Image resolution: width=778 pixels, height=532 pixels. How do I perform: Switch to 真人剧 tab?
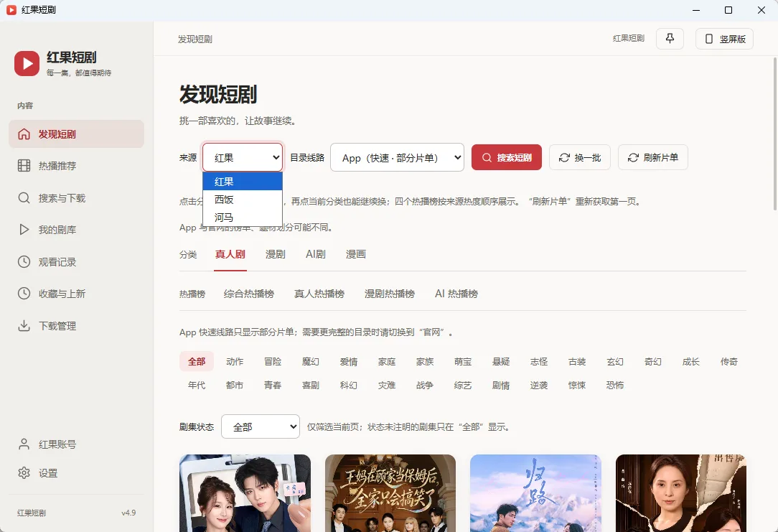click(x=230, y=255)
